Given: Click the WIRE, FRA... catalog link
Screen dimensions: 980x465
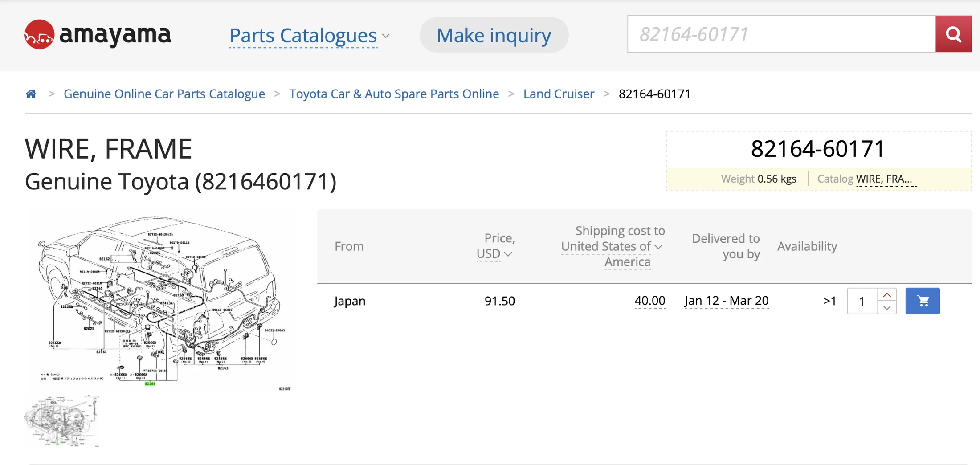Looking at the screenshot, I should [886, 179].
